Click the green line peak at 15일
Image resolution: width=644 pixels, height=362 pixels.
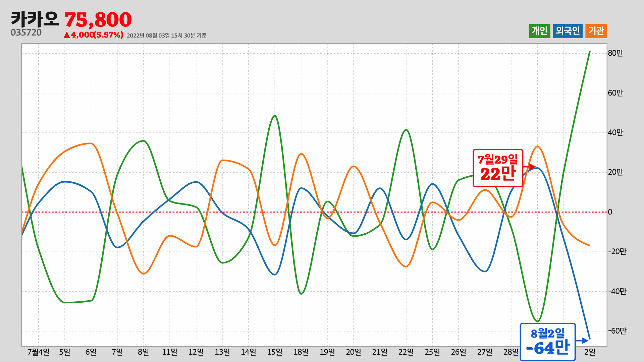click(x=275, y=116)
